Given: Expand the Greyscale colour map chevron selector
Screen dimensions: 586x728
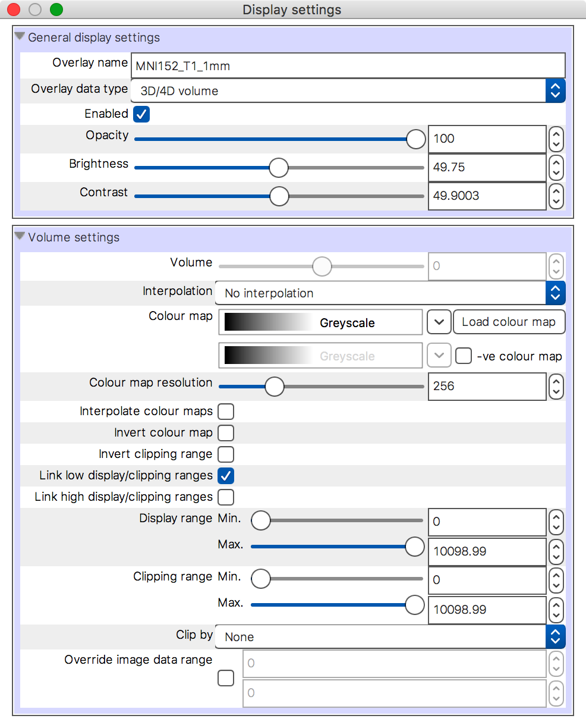Looking at the screenshot, I should pyautogui.click(x=438, y=322).
